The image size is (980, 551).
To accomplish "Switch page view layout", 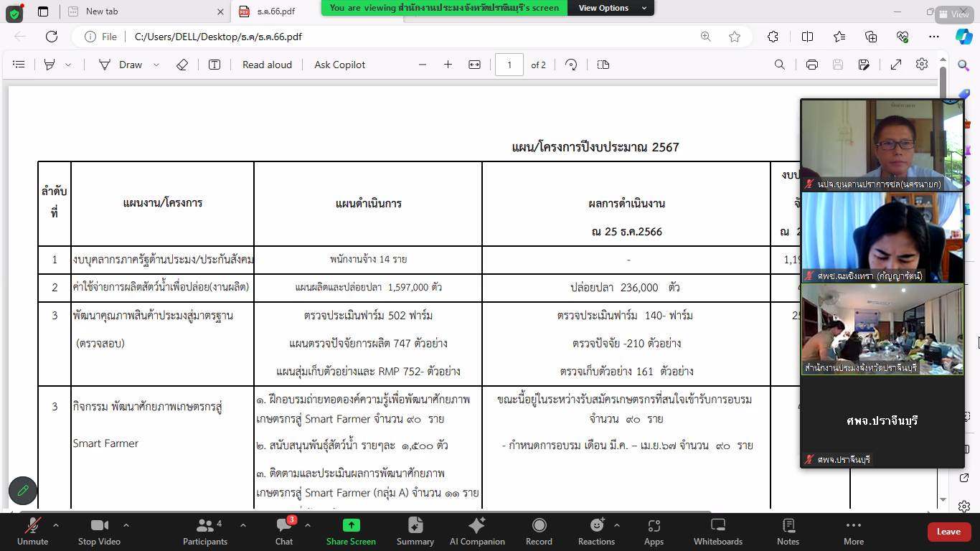I will pyautogui.click(x=603, y=65).
